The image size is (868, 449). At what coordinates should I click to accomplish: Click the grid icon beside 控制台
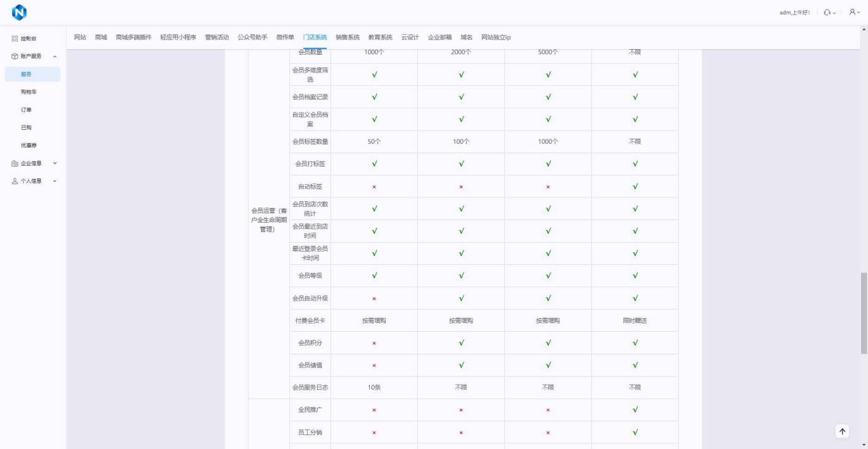point(14,38)
